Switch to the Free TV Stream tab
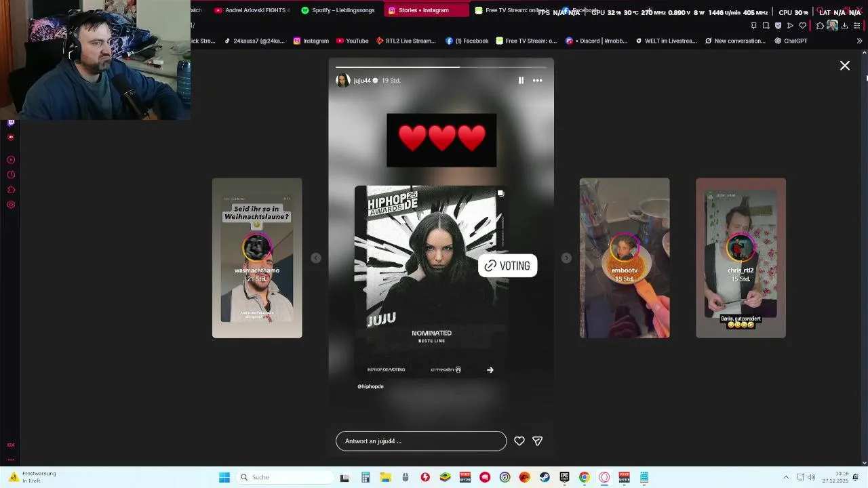Screen dimensions: 868x488 tap(512, 10)
